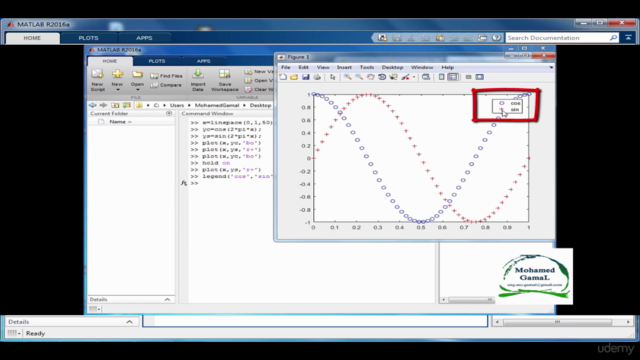Click the fx function browser icon
This screenshot has height=360, width=640.
(184, 183)
